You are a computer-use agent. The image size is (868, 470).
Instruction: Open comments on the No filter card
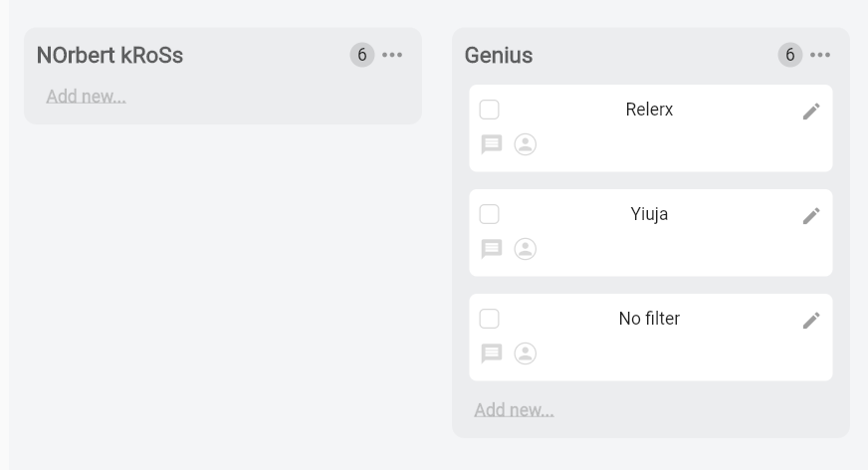492,353
